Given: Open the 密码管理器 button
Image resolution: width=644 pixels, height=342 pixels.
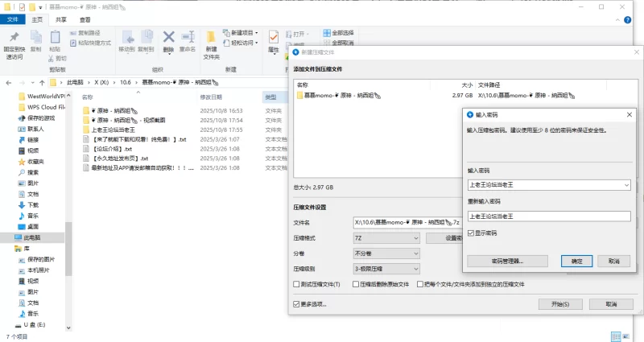Looking at the screenshot, I should (506, 262).
